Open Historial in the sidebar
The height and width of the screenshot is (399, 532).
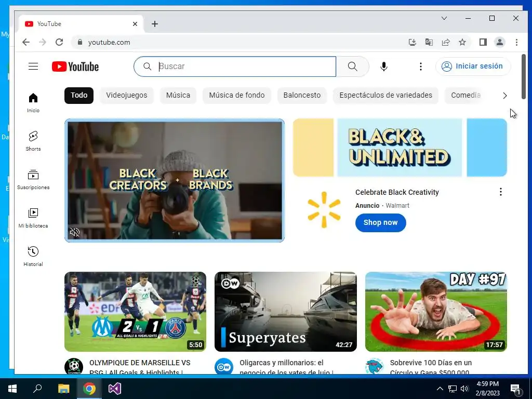(x=33, y=256)
